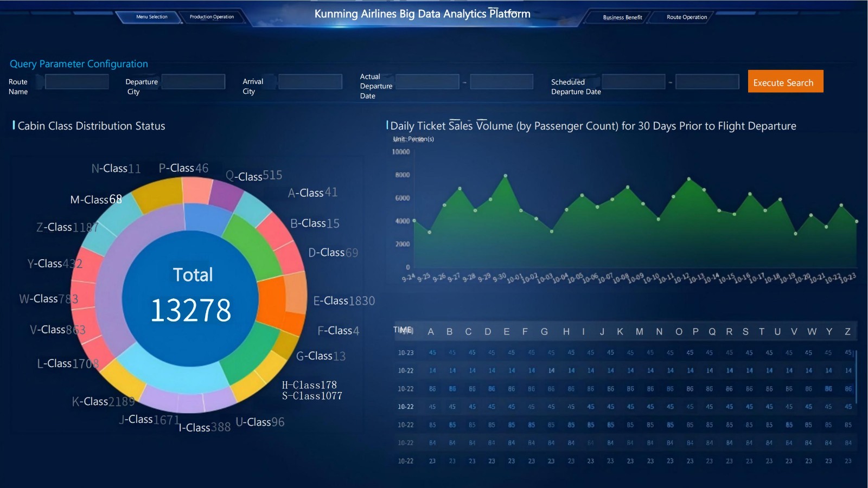Go to the Business Benefit tab

[622, 17]
